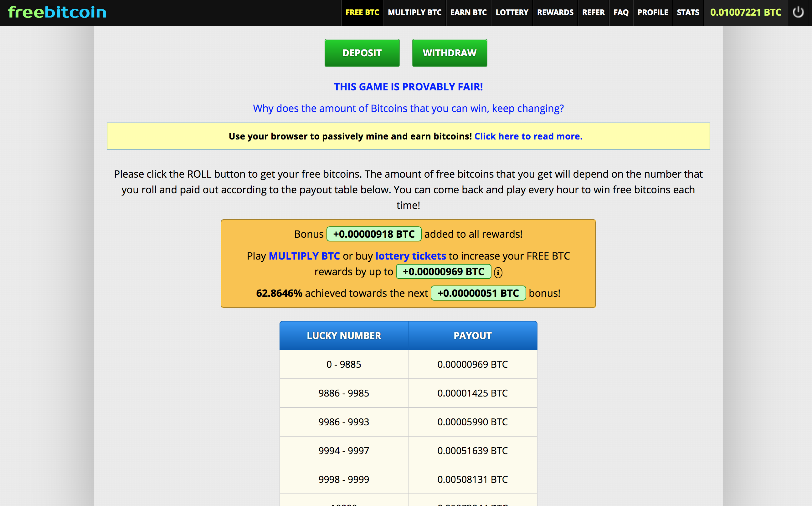Open the MULTIPLY BTC menu item

click(x=414, y=13)
